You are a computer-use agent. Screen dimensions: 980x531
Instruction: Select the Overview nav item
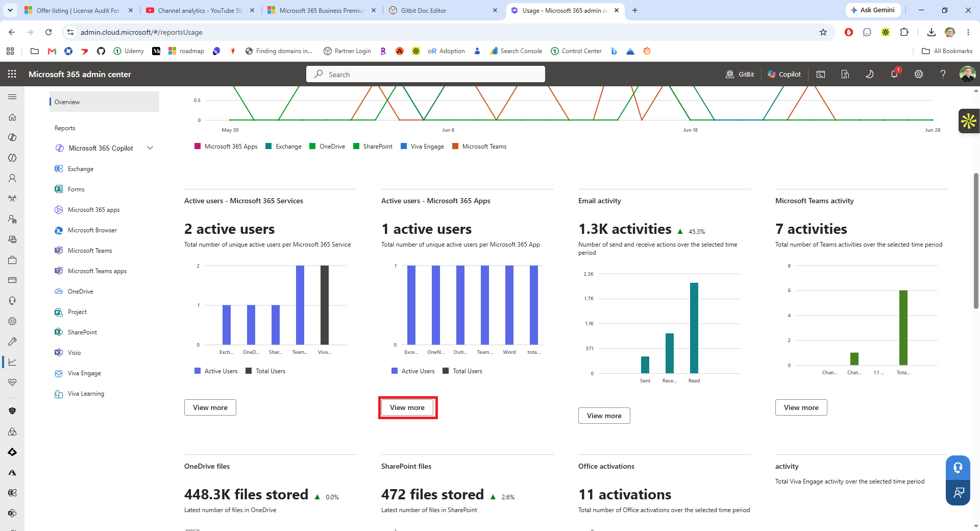tap(104, 102)
